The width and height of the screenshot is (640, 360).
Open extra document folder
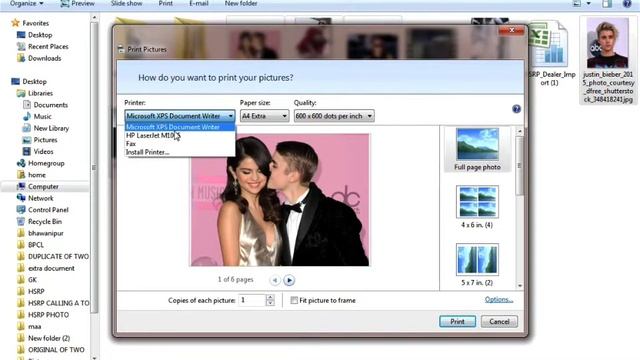click(51, 269)
